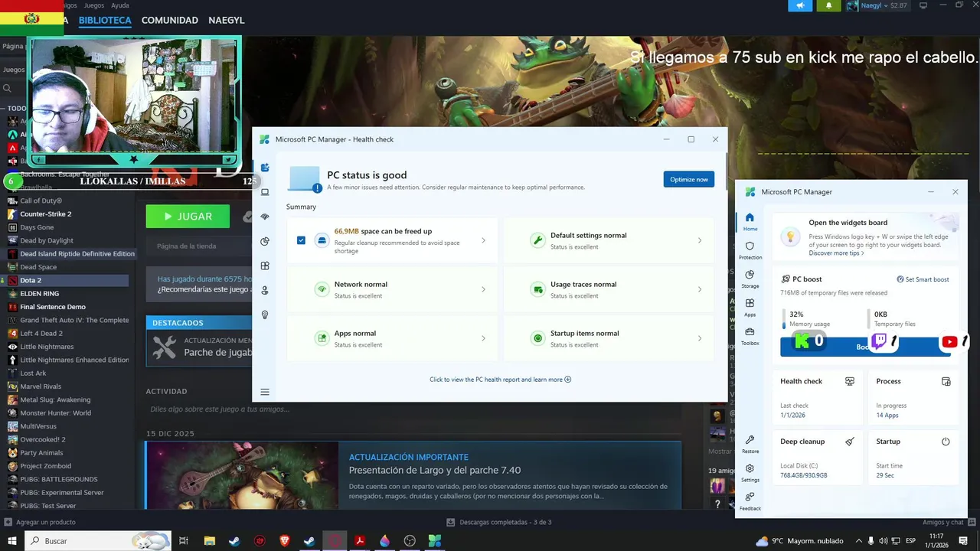Select network icon in Health check sidebar
980x551 pixels.
265,217
